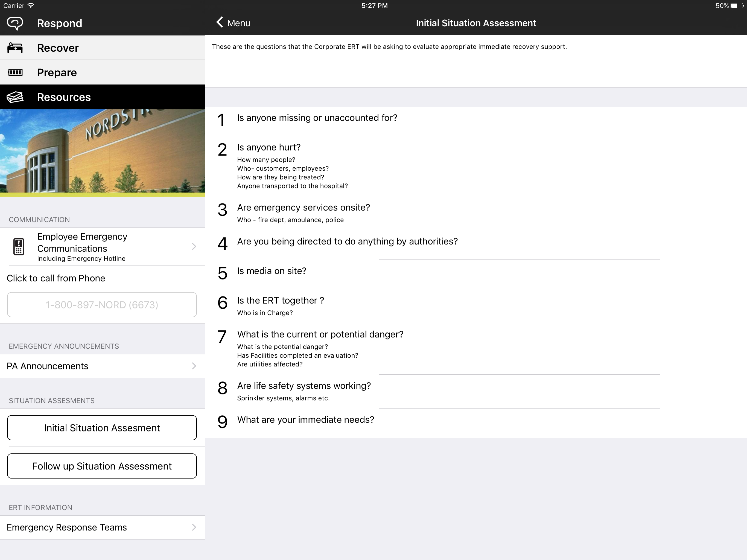Tap the emergency phone icon

[19, 247]
